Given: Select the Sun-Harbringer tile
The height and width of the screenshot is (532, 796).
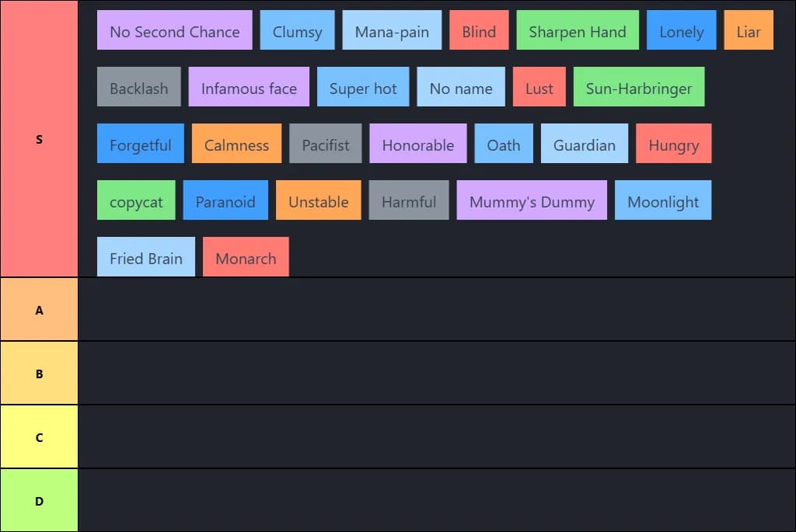Looking at the screenshot, I should point(638,88).
